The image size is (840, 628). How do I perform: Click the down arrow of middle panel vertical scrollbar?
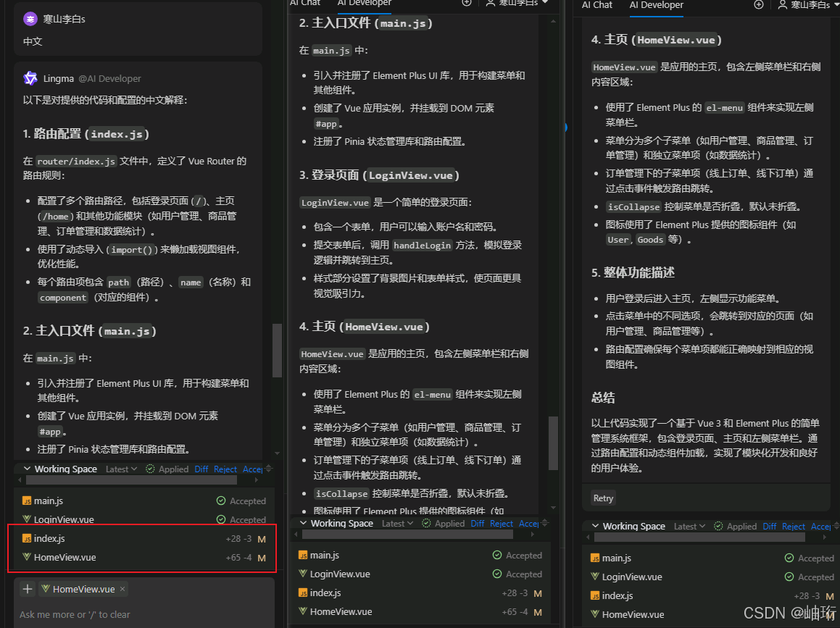(x=554, y=507)
